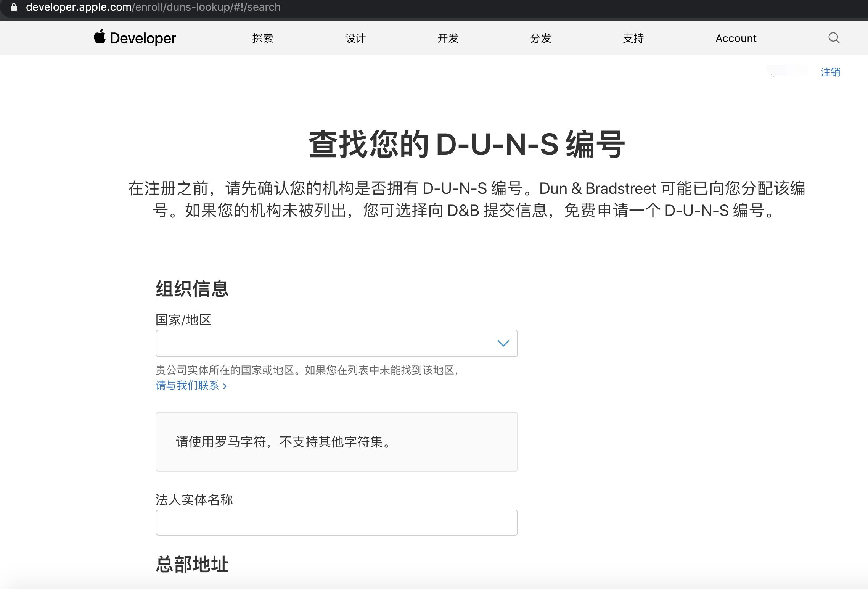Click the Dun & Bradstreet intro paragraph

467,199
